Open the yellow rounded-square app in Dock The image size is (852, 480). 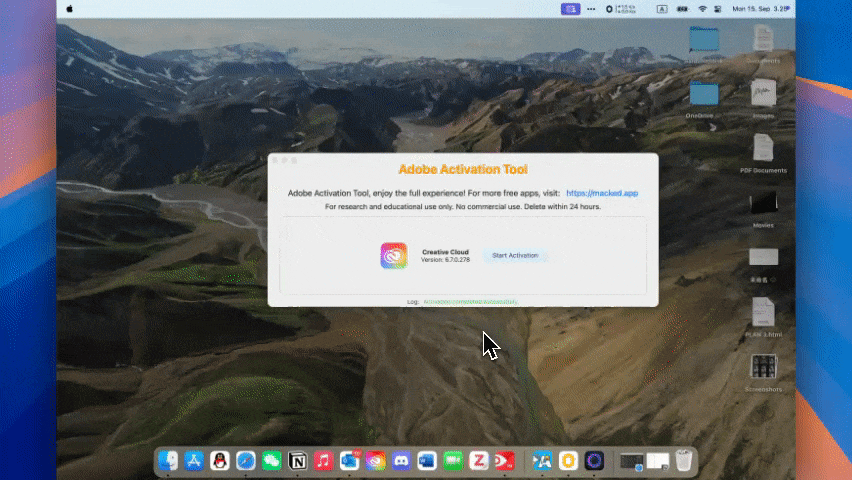point(568,461)
